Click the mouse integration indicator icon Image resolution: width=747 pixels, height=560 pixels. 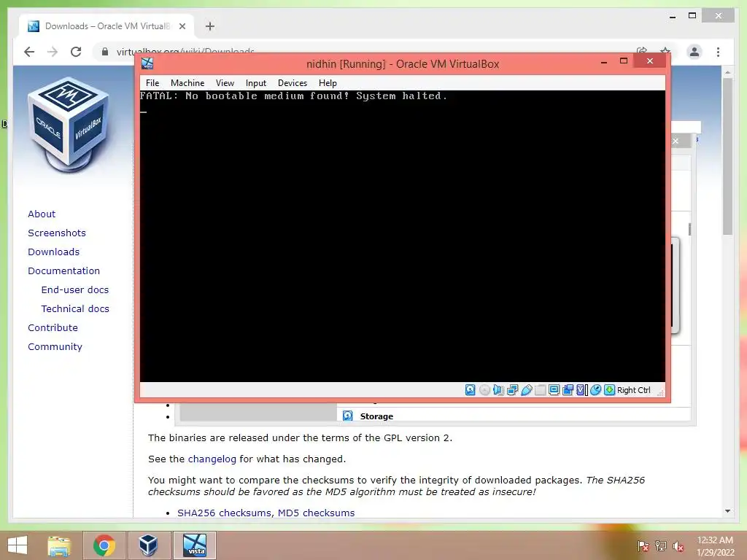pyautogui.click(x=595, y=390)
